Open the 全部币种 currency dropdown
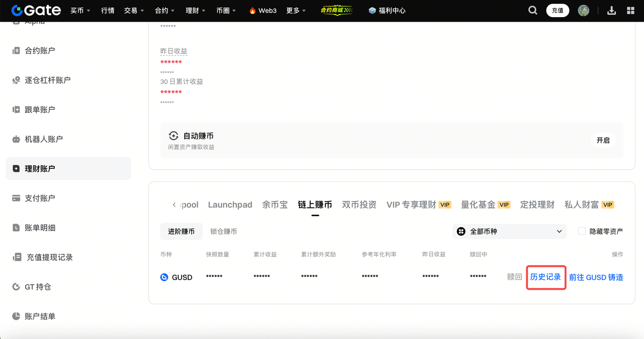Screen dimensions: 644x339 click(509, 231)
